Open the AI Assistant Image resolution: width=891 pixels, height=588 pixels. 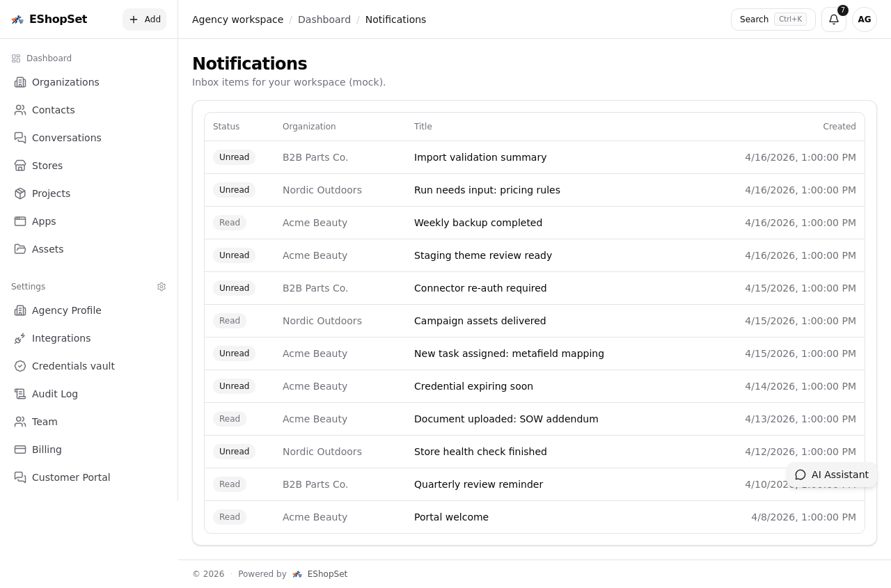[832, 475]
